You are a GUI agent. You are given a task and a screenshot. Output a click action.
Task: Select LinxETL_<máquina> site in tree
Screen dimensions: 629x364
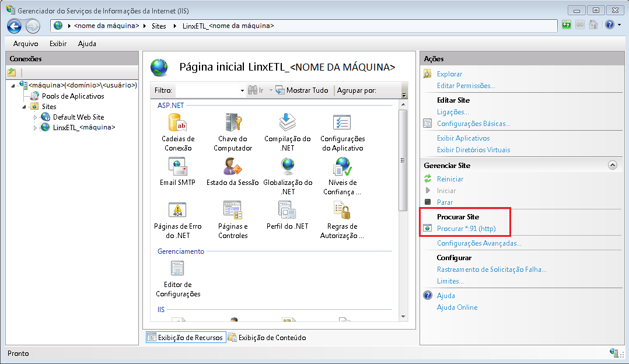[x=84, y=128]
